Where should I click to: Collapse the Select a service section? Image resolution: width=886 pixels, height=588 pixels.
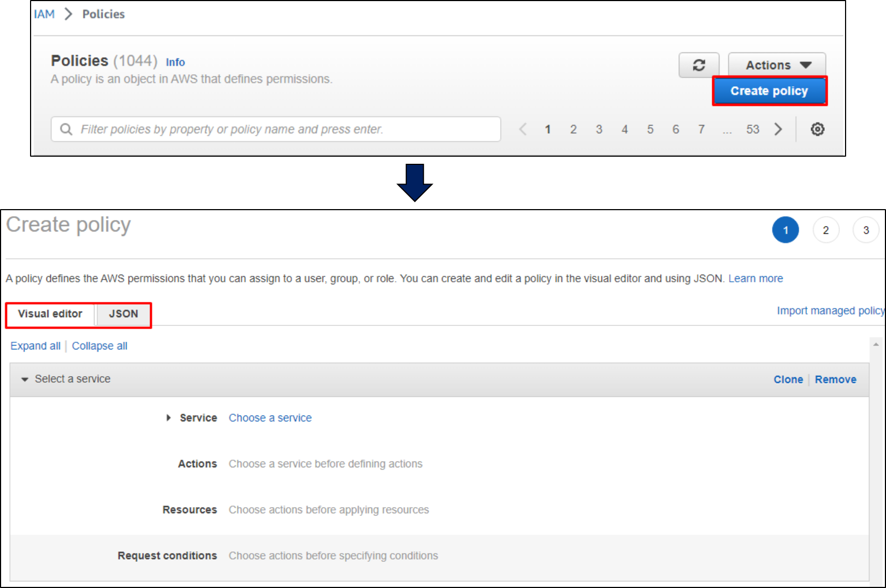coord(25,379)
